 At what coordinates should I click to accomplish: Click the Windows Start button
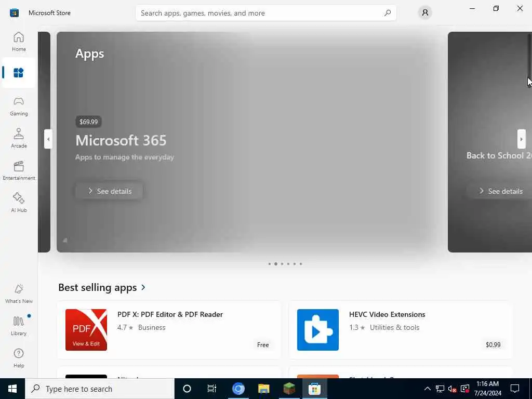[12, 389]
